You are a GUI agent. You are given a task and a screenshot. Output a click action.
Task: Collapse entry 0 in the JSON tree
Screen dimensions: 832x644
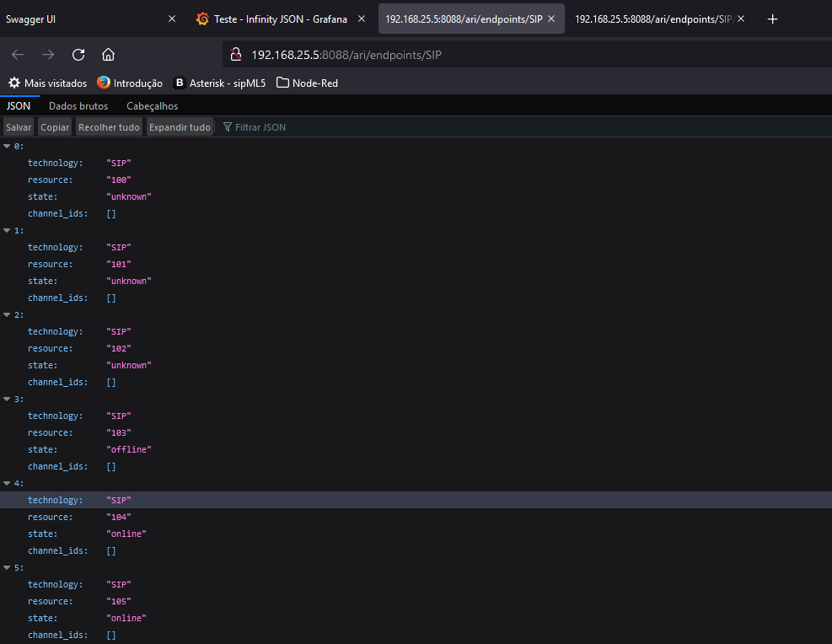pyautogui.click(x=7, y=145)
